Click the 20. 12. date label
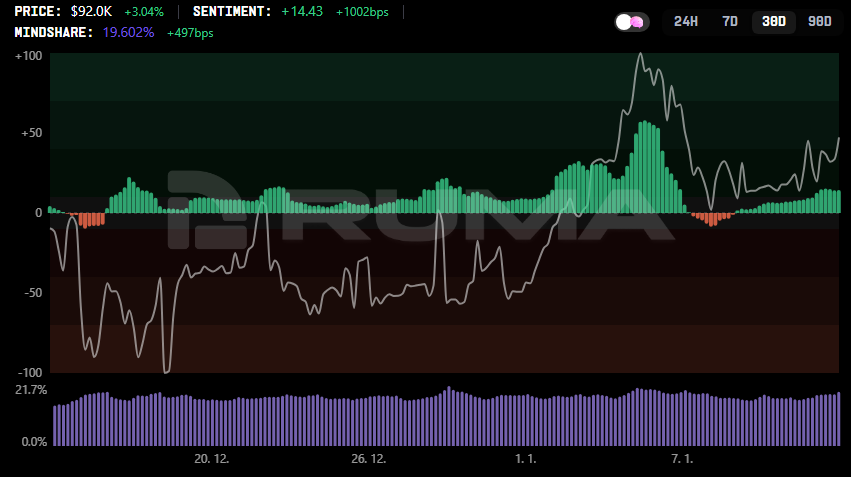851x477 pixels. pyautogui.click(x=212, y=459)
